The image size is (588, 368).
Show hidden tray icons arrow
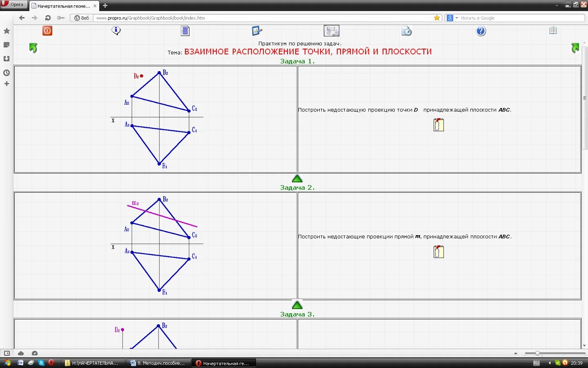pos(550,363)
